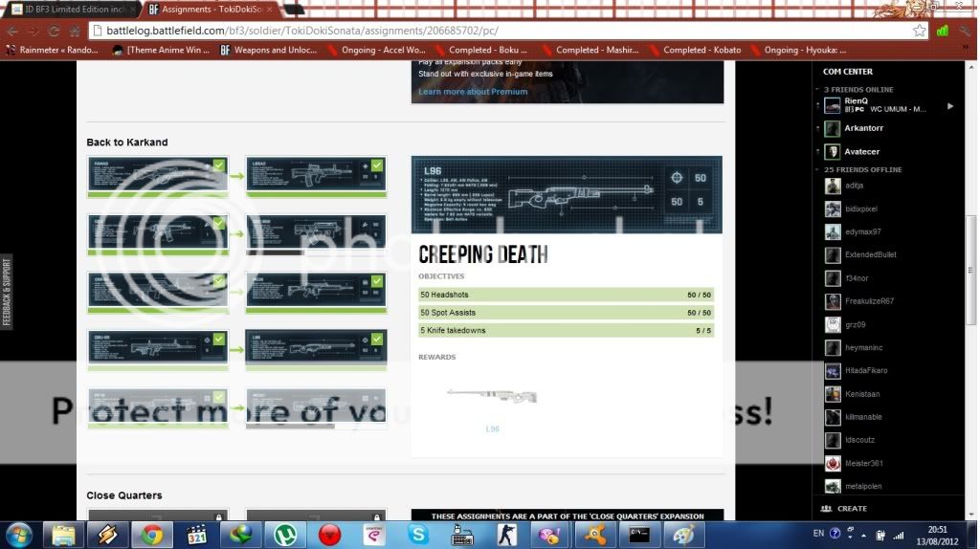Bookmark this page with the star icon
Viewport: 980px width, 549px height.
coord(919,31)
